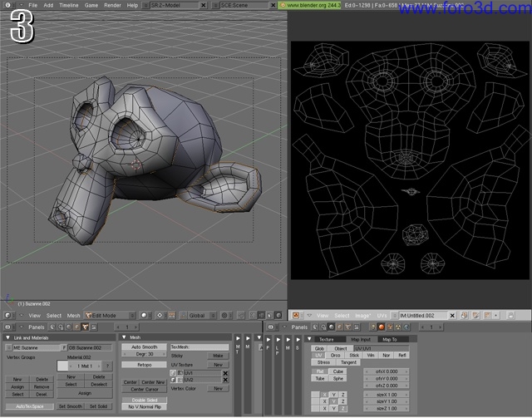The width and height of the screenshot is (532, 418).
Task: Click the proportional editing circle icon
Action: point(224,315)
